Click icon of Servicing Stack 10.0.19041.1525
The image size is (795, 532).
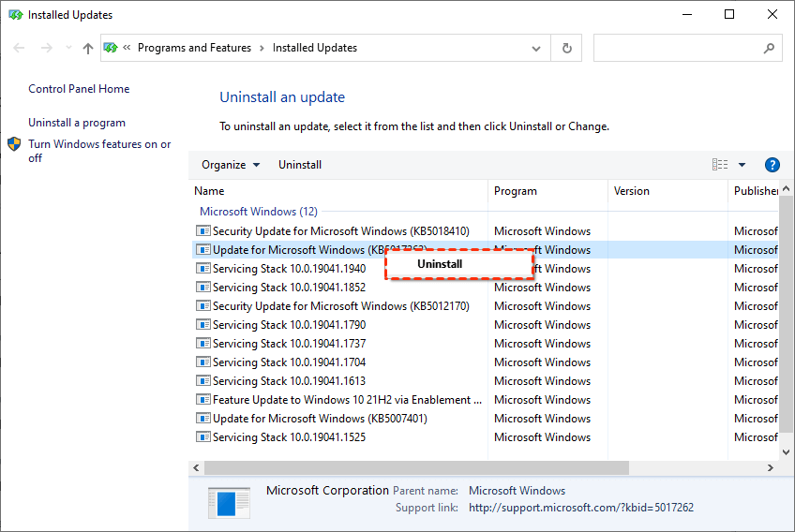(x=203, y=437)
